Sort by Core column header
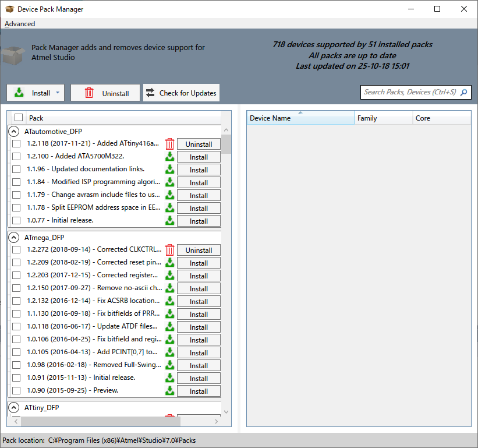Image resolution: width=478 pixels, height=448 pixels. click(x=442, y=118)
